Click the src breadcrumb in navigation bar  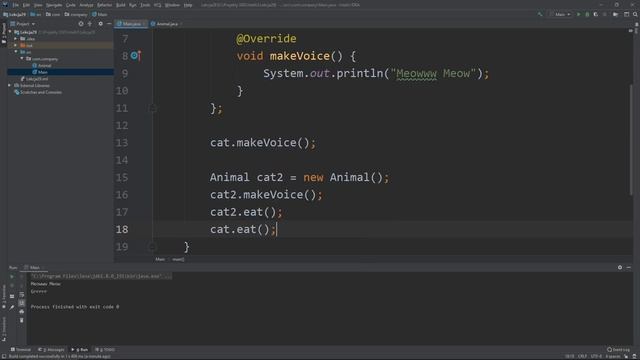(36, 14)
